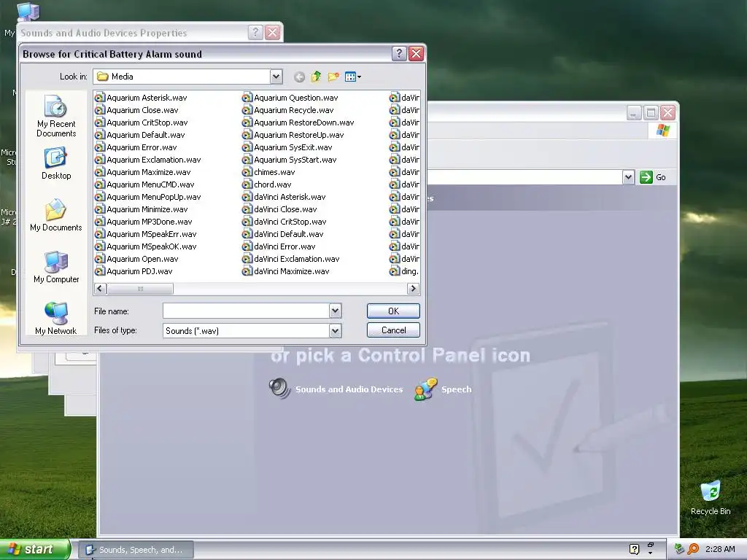Select Aquarium MenuPopUp.wav file
This screenshot has width=747, height=560.
click(x=148, y=197)
